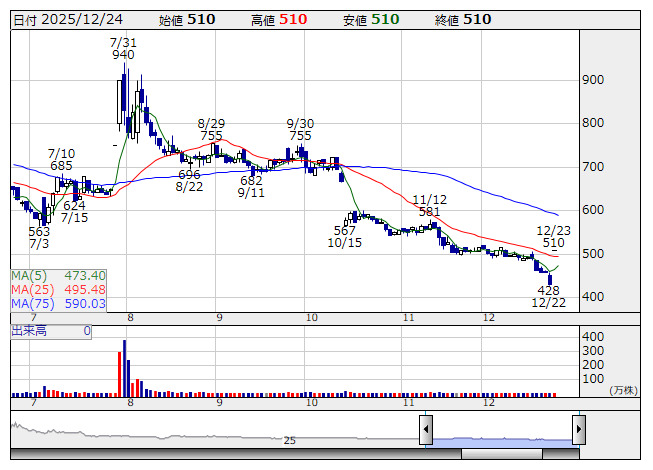The image size is (653, 470).
Task: Click the 始値 510 opening price
Action: tap(186, 19)
